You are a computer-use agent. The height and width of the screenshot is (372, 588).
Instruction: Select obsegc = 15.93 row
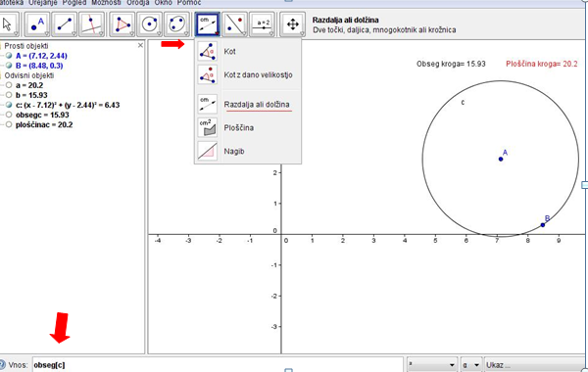click(x=42, y=115)
